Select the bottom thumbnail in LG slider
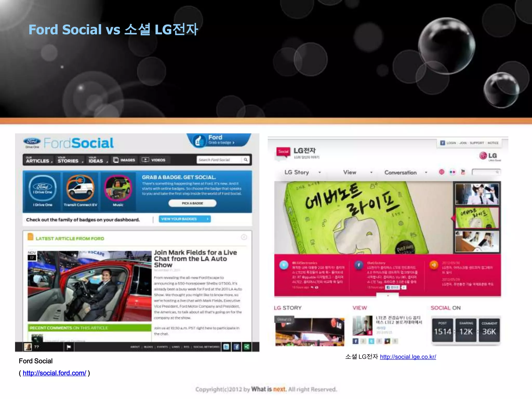The width and height of the screenshot is (532, 399). (477, 242)
